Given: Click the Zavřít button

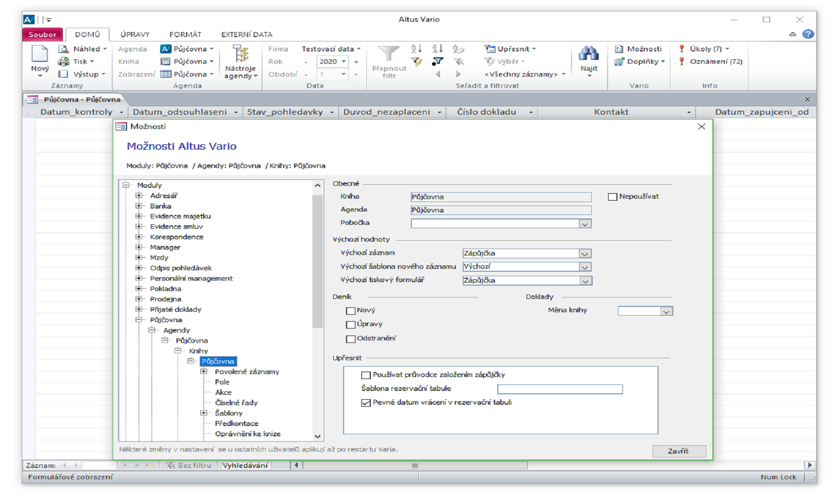Looking at the screenshot, I should pos(679,451).
